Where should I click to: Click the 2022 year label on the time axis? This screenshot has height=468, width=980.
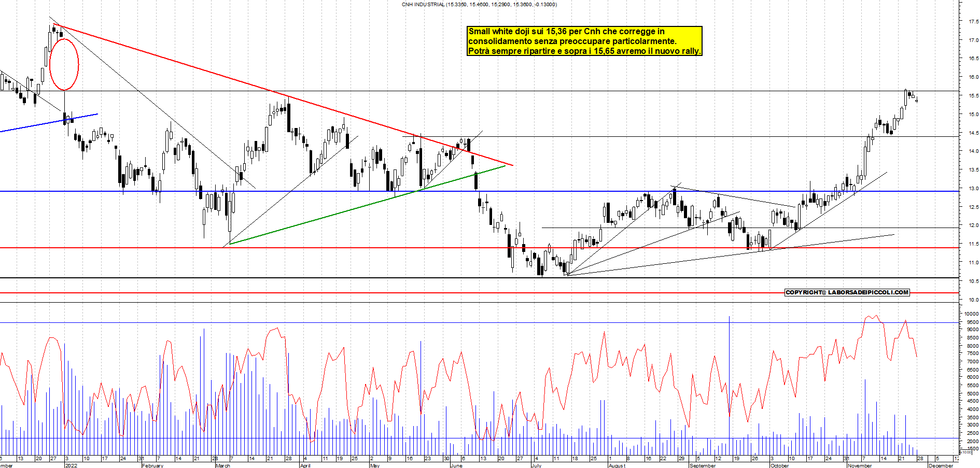click(71, 465)
